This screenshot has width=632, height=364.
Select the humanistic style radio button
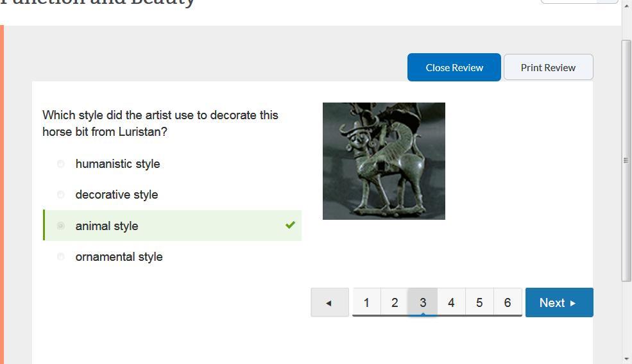pos(61,164)
